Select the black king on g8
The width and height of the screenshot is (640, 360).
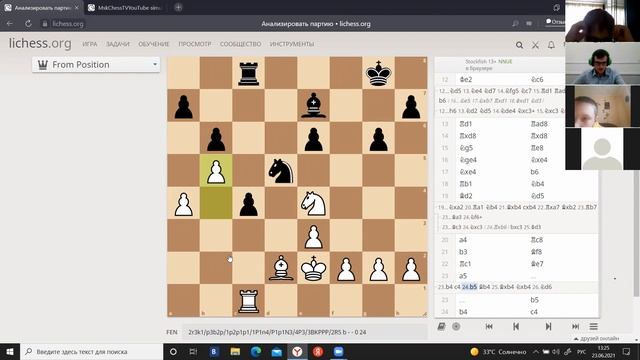(378, 73)
